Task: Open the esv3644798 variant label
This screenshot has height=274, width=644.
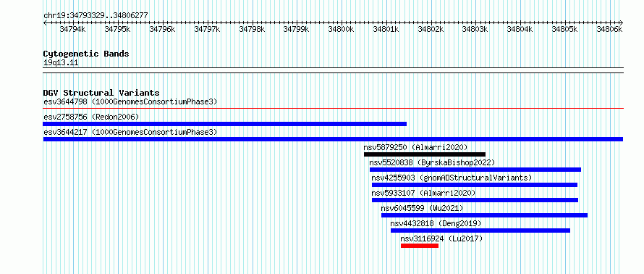Action: point(130,101)
